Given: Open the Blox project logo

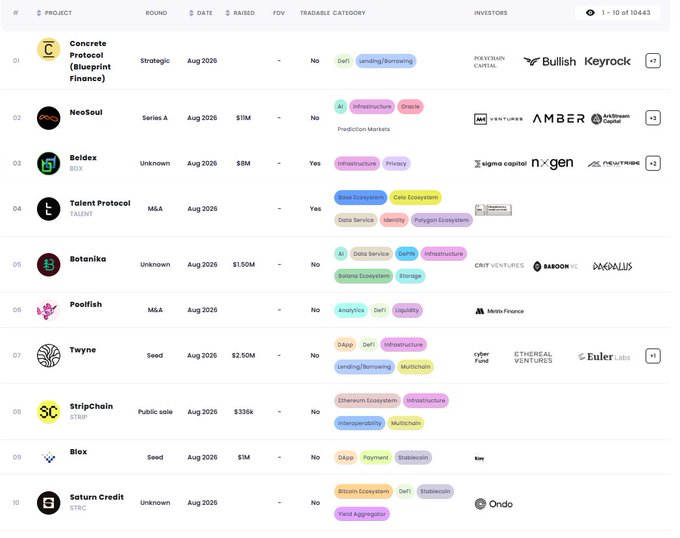Looking at the screenshot, I should pos(49,457).
